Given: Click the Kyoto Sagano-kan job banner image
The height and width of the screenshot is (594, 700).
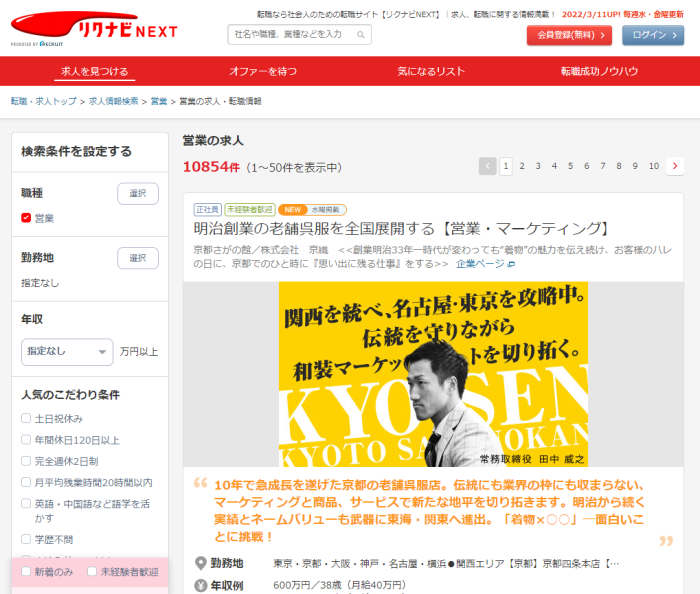Looking at the screenshot, I should [x=433, y=374].
